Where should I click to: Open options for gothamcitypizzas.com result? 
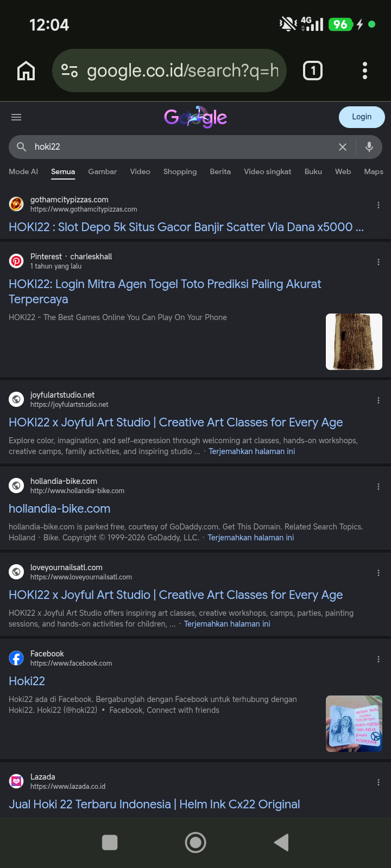pyautogui.click(x=379, y=205)
